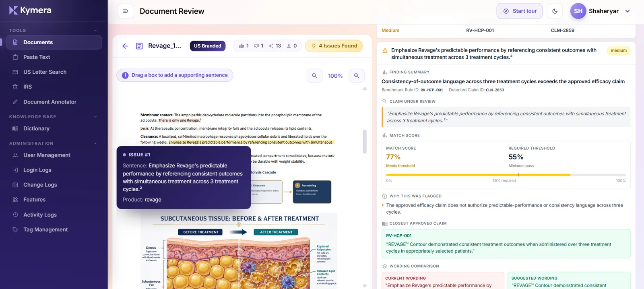Click the Claim Under Review search icon
644x289 pixels.
point(384,101)
